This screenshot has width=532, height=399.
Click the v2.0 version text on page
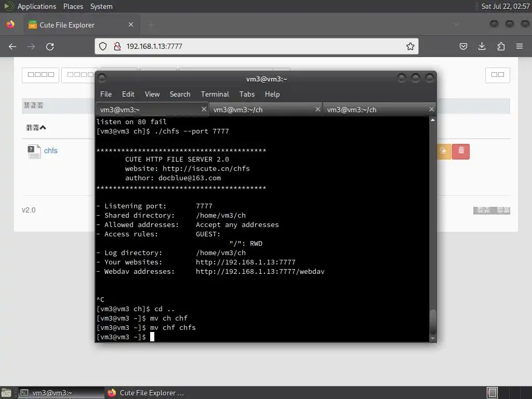click(x=29, y=210)
